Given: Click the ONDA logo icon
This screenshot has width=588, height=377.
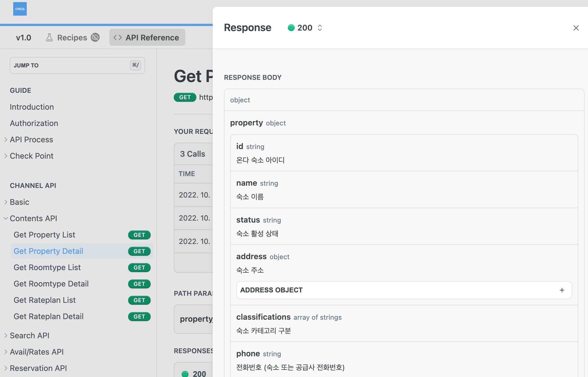Looking at the screenshot, I should click(20, 9).
